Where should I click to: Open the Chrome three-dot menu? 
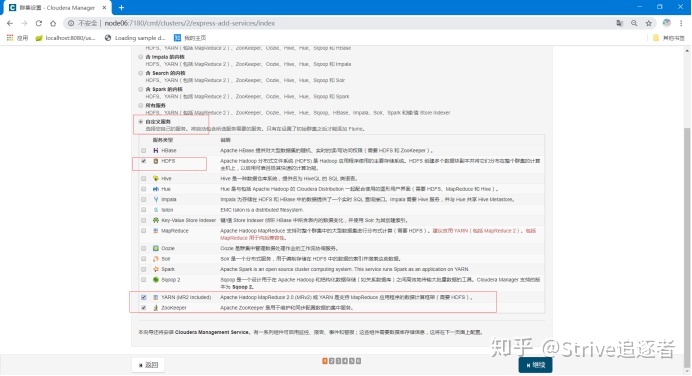tap(681, 23)
